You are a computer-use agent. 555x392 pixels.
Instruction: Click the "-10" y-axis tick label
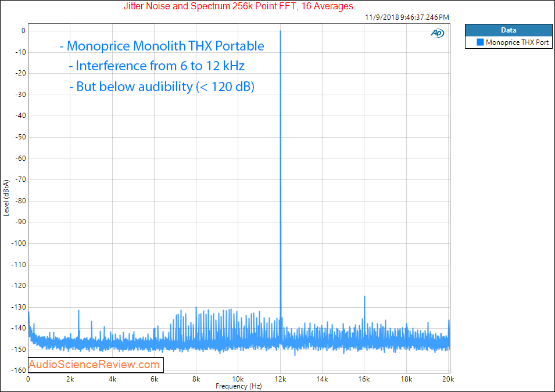20,52
